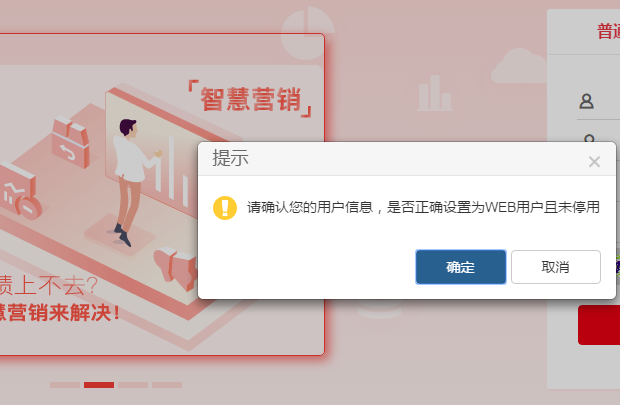Click the pie chart icon above banner

tap(308, 33)
